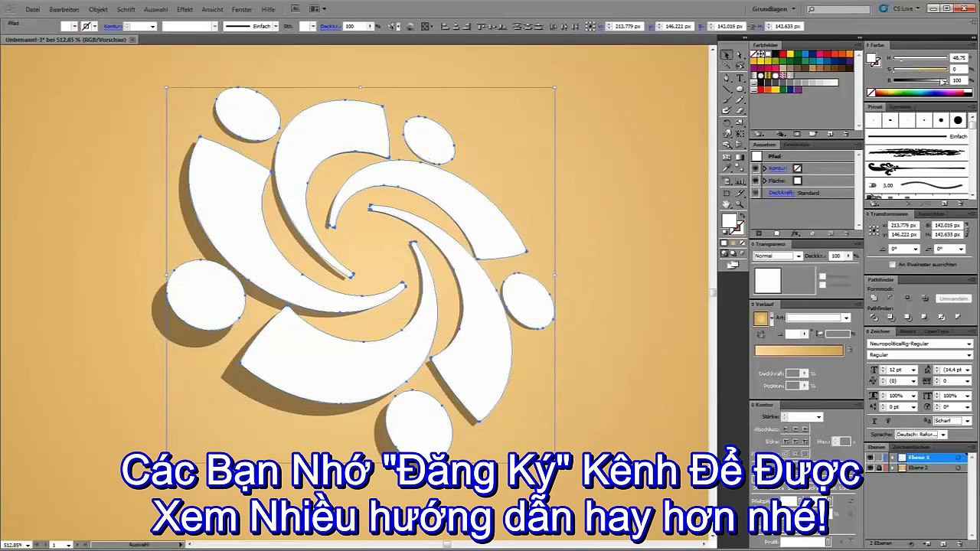This screenshot has width=980, height=551.
Task: Click the swap fill and stroke arrow
Action: pyautogui.click(x=741, y=217)
